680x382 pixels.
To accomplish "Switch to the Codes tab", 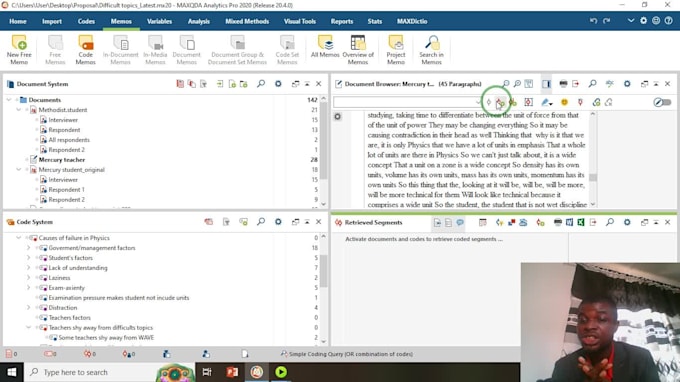I will [86, 21].
